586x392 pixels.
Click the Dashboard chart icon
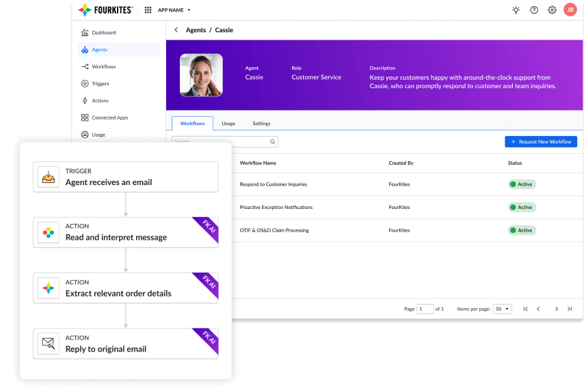[85, 33]
